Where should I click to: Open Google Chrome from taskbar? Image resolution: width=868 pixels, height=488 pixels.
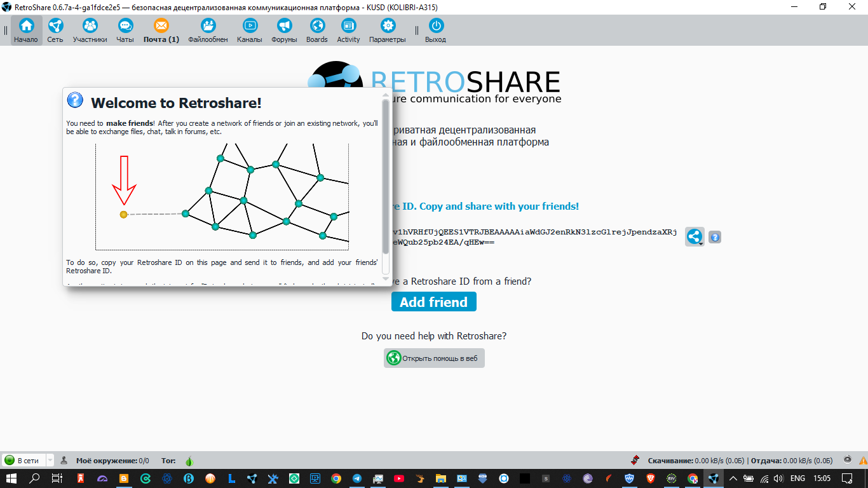pyautogui.click(x=336, y=478)
